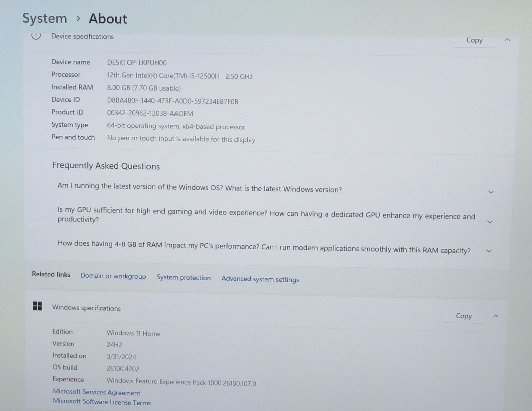Click the Edition value Windows 11 Home
Viewport: 532px width, 411px height.
[x=133, y=333]
